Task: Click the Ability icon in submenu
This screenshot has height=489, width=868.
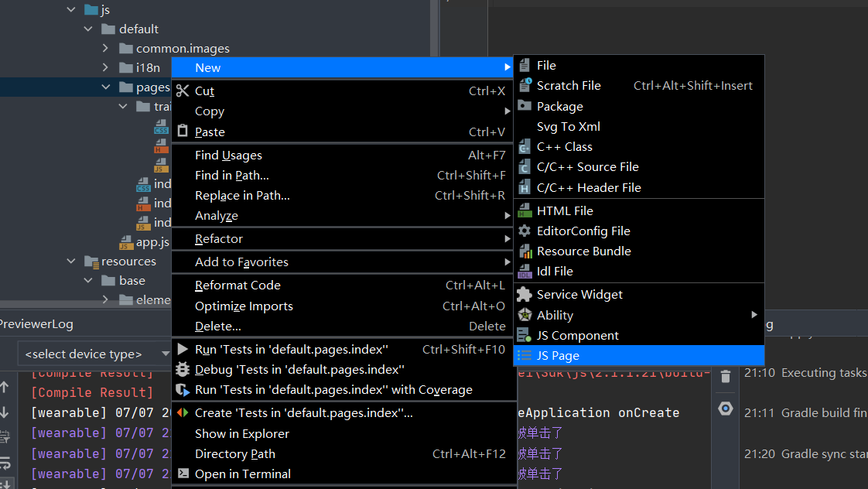Action: 525,315
